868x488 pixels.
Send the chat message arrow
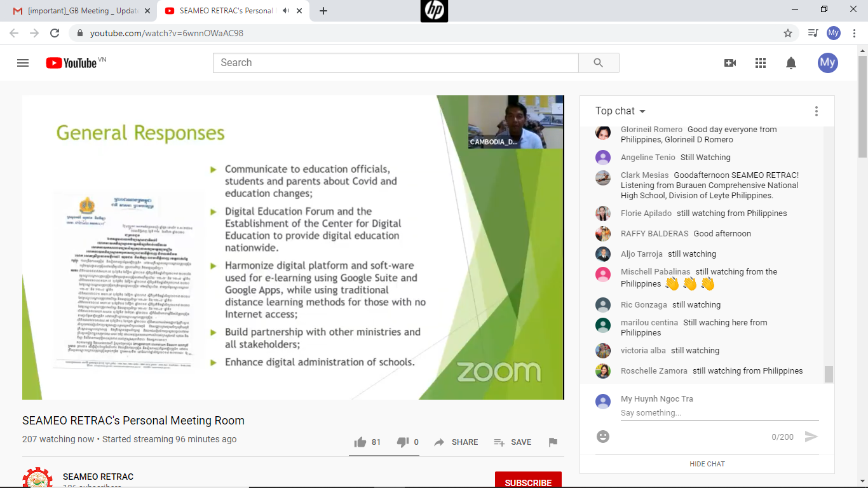[x=811, y=437]
